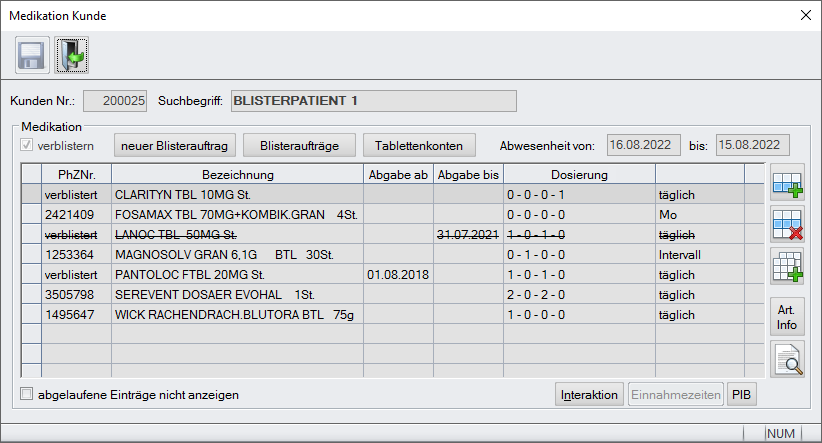Screen dimensions: 822x443
Task: Select the PANTOLOC FTBL 20MG row
Action: [236, 274]
